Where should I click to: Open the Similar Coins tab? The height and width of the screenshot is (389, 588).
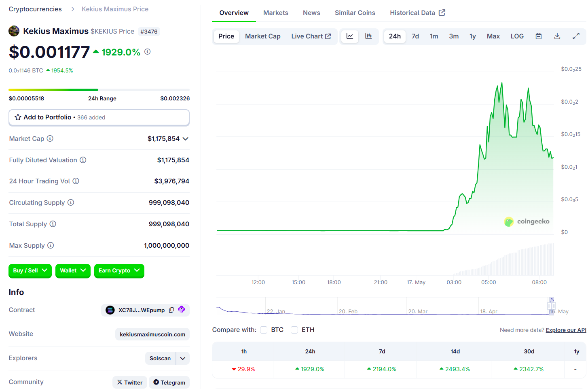[355, 13]
